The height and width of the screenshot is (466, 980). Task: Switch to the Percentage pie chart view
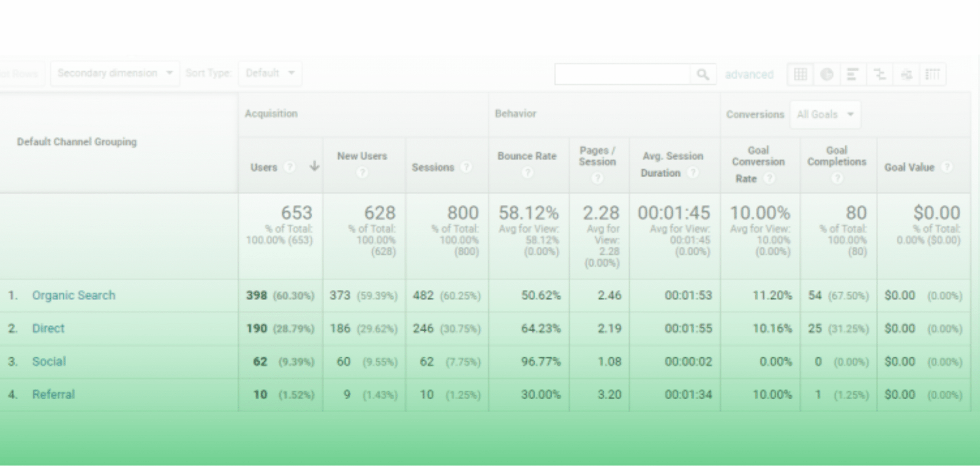pos(827,74)
